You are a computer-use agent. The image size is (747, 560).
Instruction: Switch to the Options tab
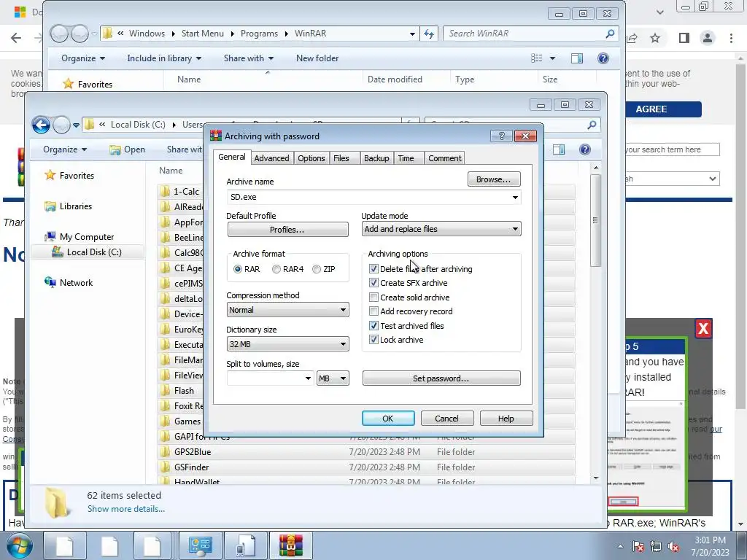311,158
